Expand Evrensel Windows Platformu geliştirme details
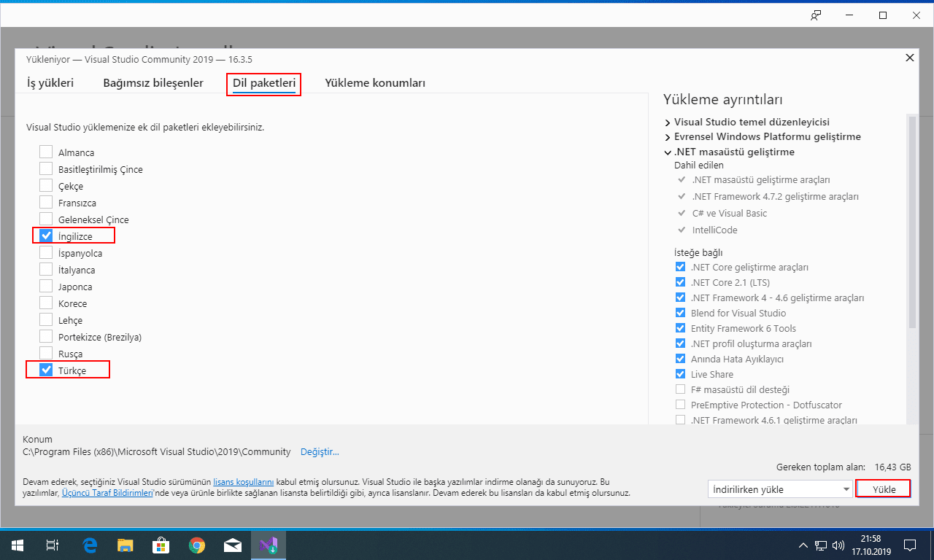The width and height of the screenshot is (934, 560). tap(668, 136)
